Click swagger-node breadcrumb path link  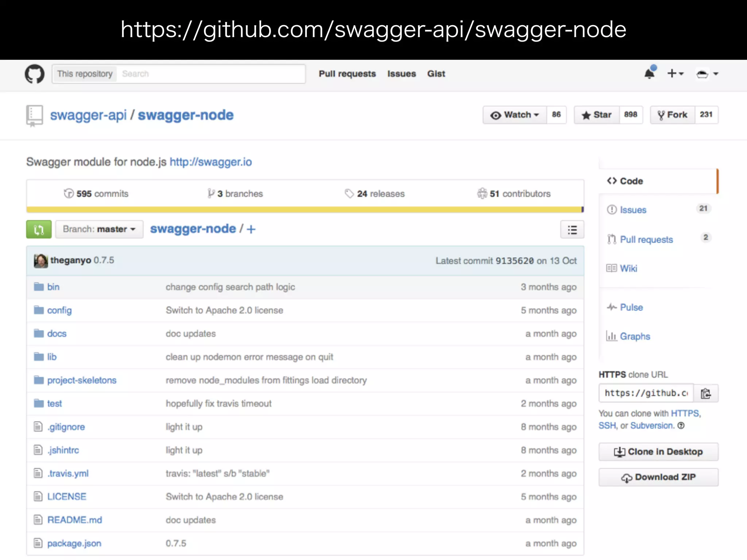point(193,229)
